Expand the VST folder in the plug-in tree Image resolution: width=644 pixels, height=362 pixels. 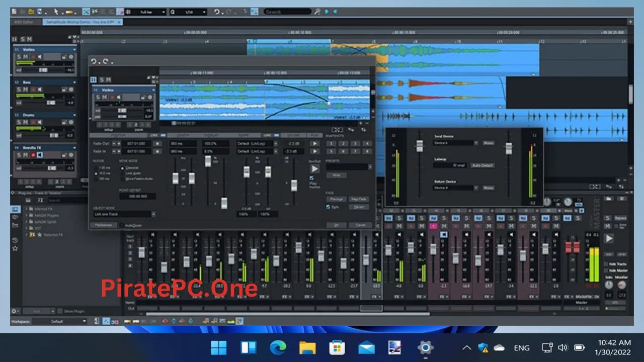(x=26, y=228)
